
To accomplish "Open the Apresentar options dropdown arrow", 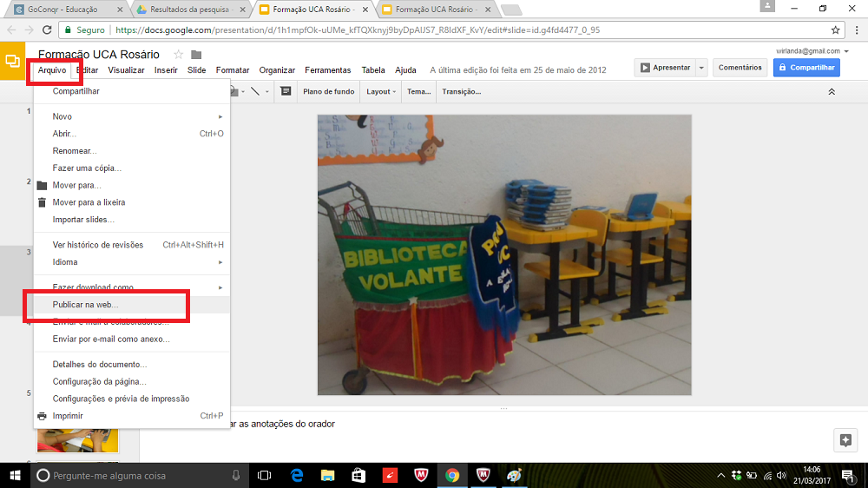I will tap(701, 68).
